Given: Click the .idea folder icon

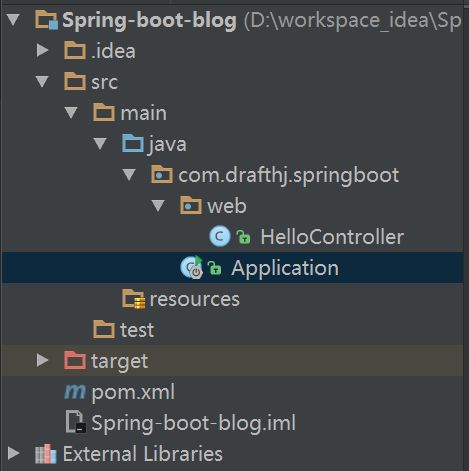Looking at the screenshot, I should click(x=75, y=50).
